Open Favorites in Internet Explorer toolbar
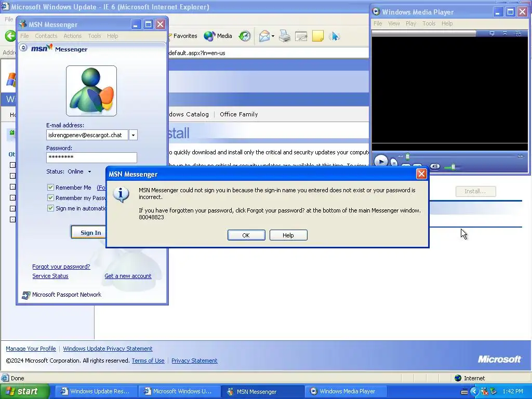Screen dimensions: 532x399 click(x=182, y=36)
